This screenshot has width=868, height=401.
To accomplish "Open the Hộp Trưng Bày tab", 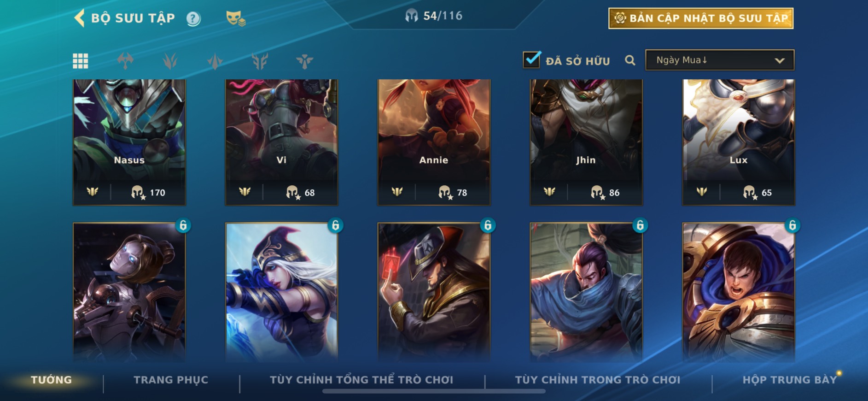I will pyautogui.click(x=789, y=380).
